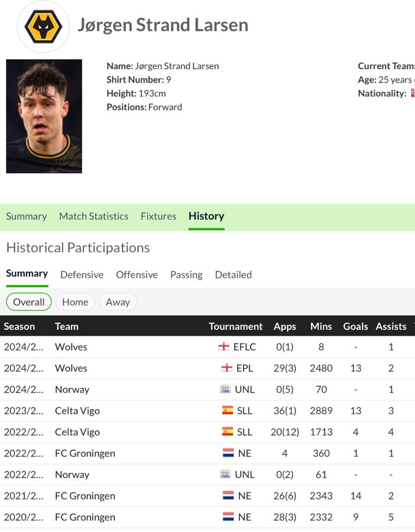Viewport: 415px width, 532px height.
Task: Click the player's portrait photo
Action: (x=44, y=116)
